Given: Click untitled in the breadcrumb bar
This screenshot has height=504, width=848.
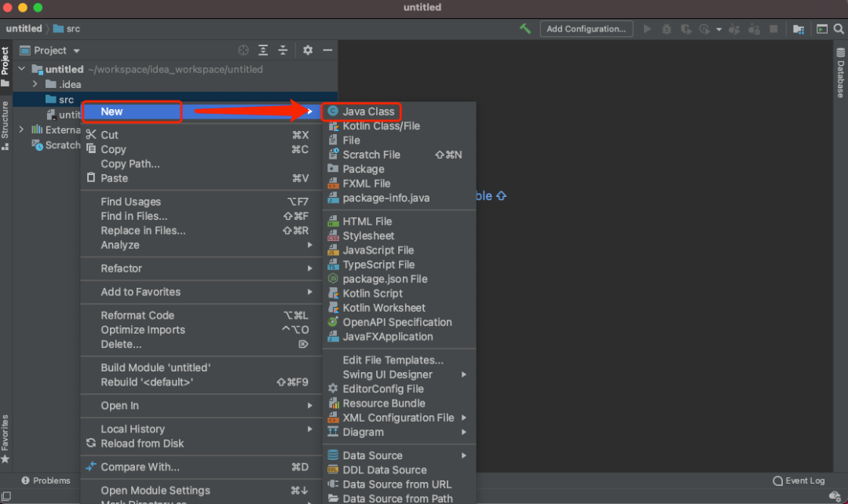Looking at the screenshot, I should pos(24,29).
